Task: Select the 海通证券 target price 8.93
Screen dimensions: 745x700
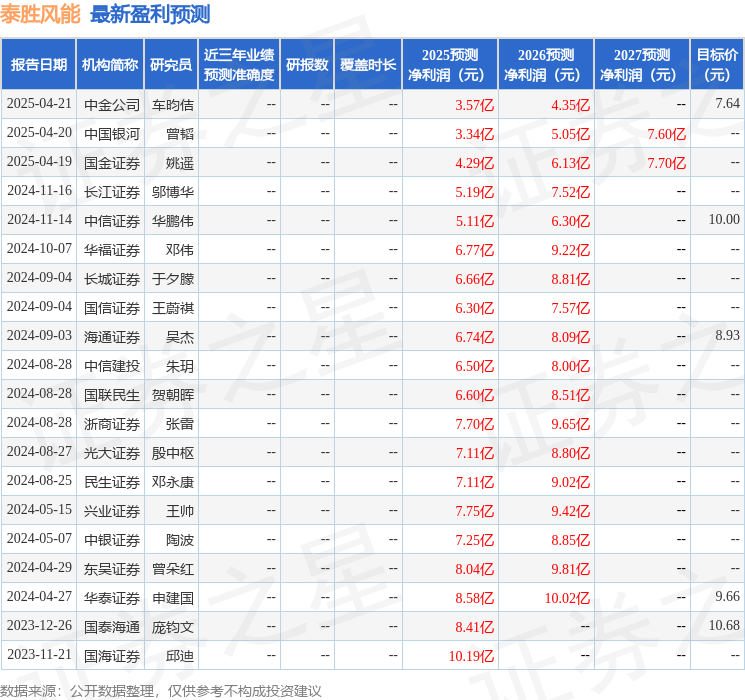Action: [727, 336]
